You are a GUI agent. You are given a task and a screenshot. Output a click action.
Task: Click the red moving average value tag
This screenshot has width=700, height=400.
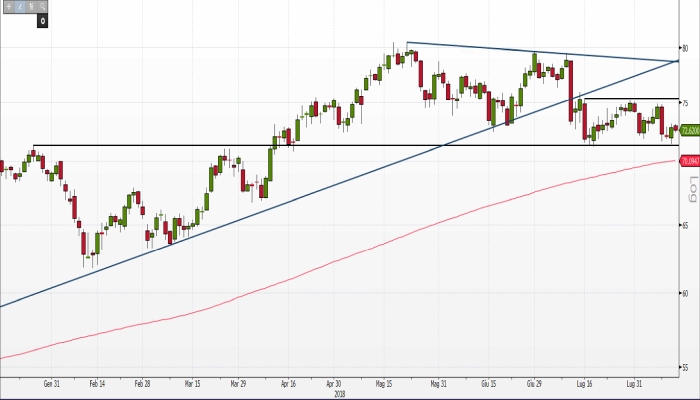pyautogui.click(x=688, y=160)
